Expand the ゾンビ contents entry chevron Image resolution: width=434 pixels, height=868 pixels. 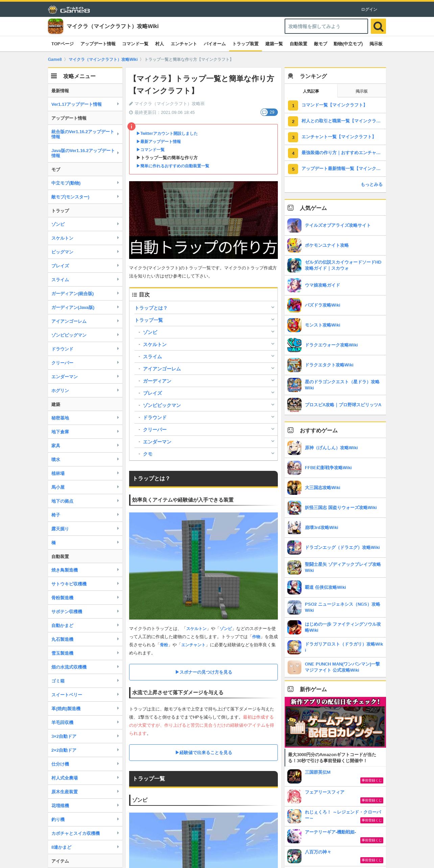[x=272, y=332]
